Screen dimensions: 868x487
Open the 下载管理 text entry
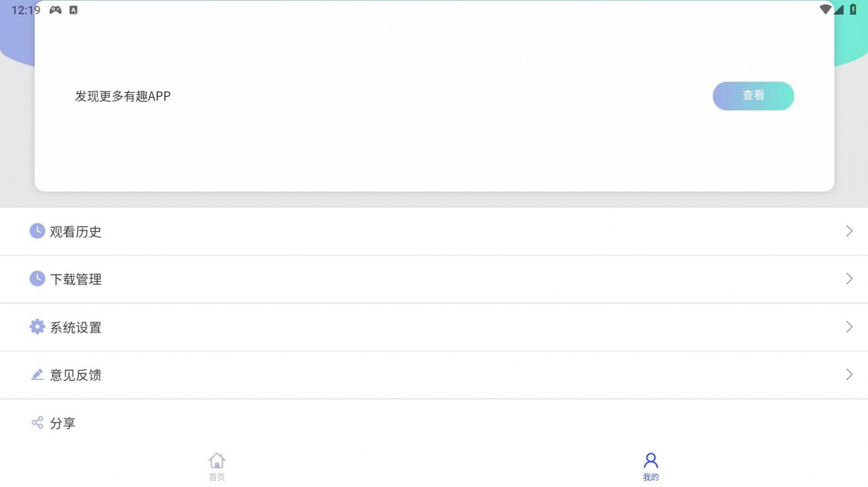tap(76, 279)
